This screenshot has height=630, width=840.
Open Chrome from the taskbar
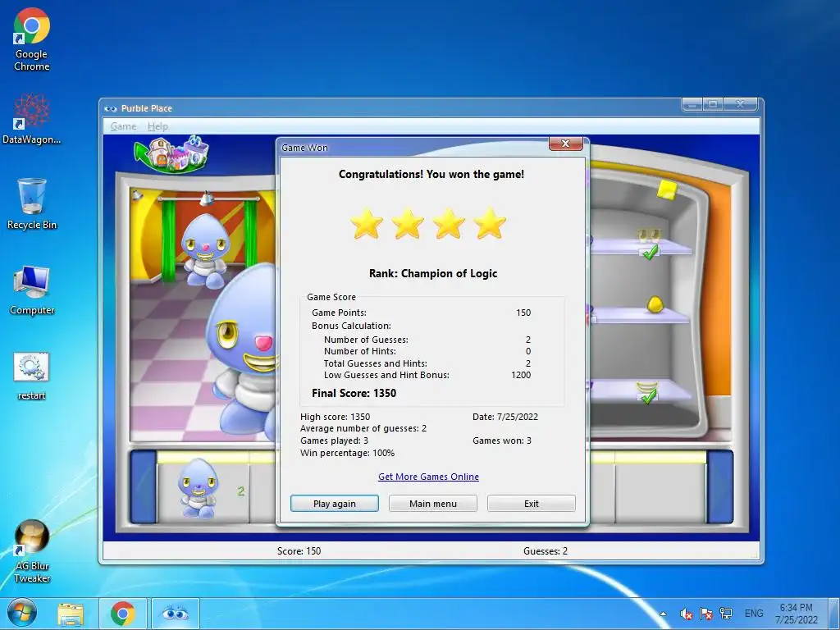point(123,614)
